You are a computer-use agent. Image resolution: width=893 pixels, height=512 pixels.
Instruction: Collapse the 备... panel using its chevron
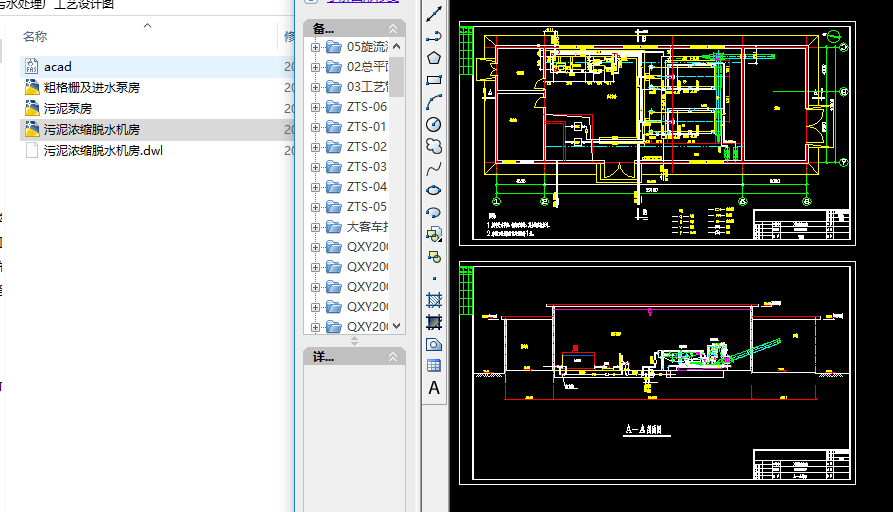click(x=394, y=28)
